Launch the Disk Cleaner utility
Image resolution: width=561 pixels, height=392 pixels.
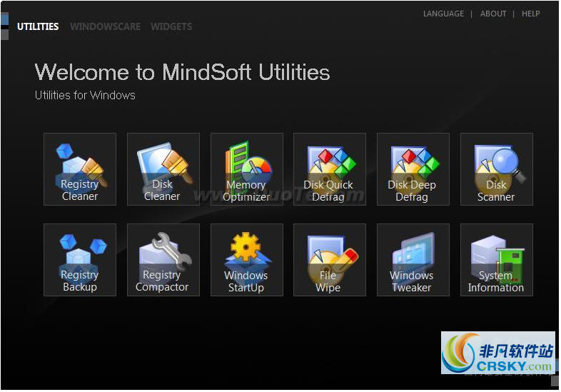(163, 169)
